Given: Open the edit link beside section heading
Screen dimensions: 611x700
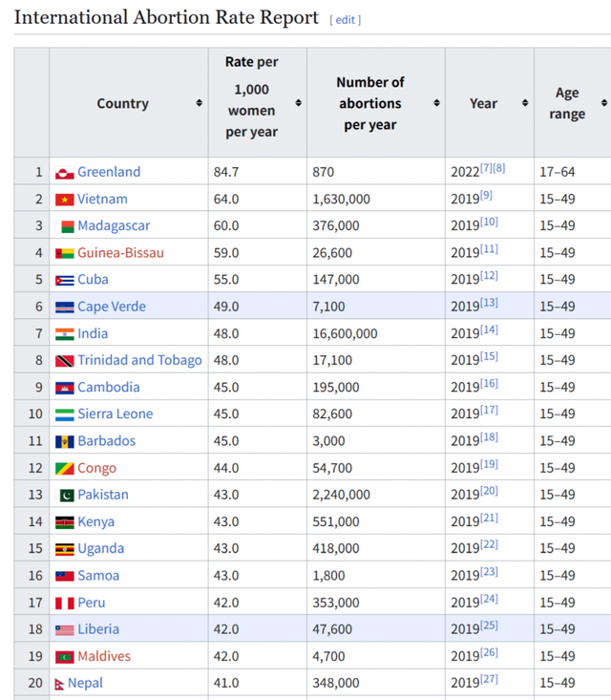Looking at the screenshot, I should tap(345, 20).
